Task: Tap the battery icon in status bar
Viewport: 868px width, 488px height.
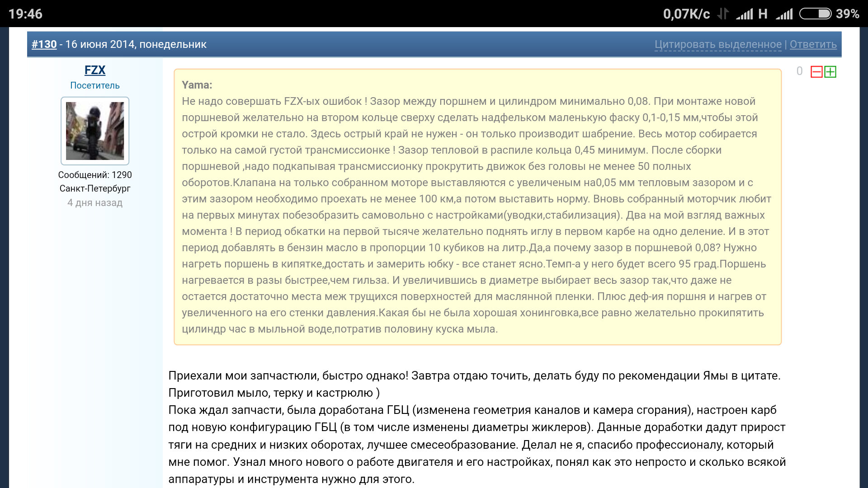Action: point(815,14)
